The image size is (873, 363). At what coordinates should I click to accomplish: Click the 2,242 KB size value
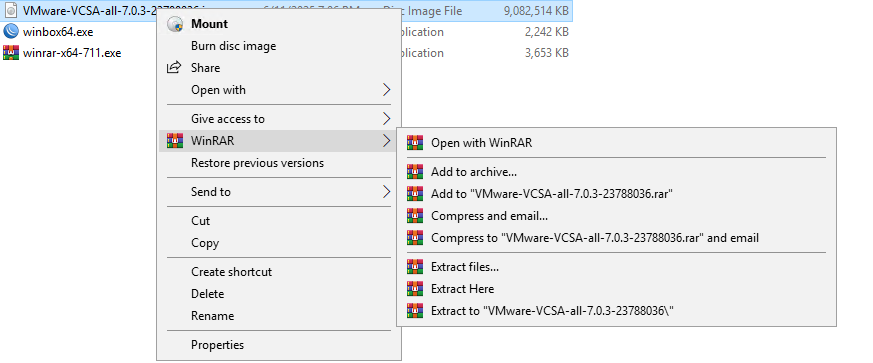pos(546,32)
